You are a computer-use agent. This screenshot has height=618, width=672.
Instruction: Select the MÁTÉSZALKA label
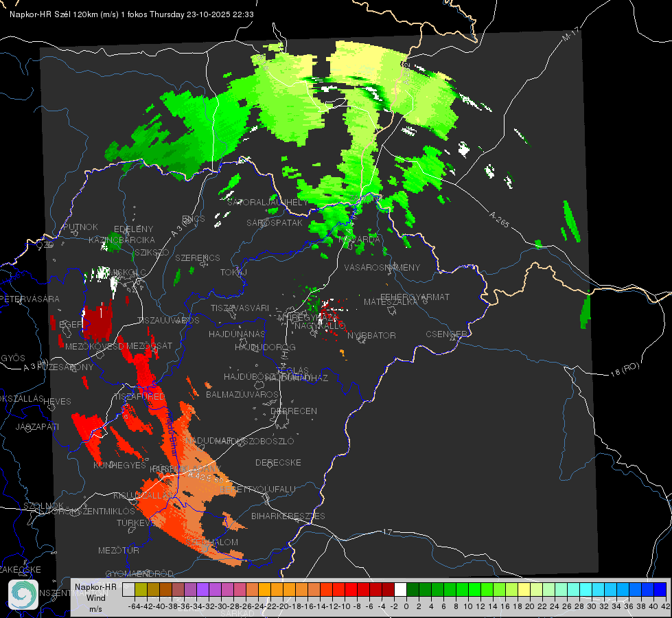click(391, 302)
